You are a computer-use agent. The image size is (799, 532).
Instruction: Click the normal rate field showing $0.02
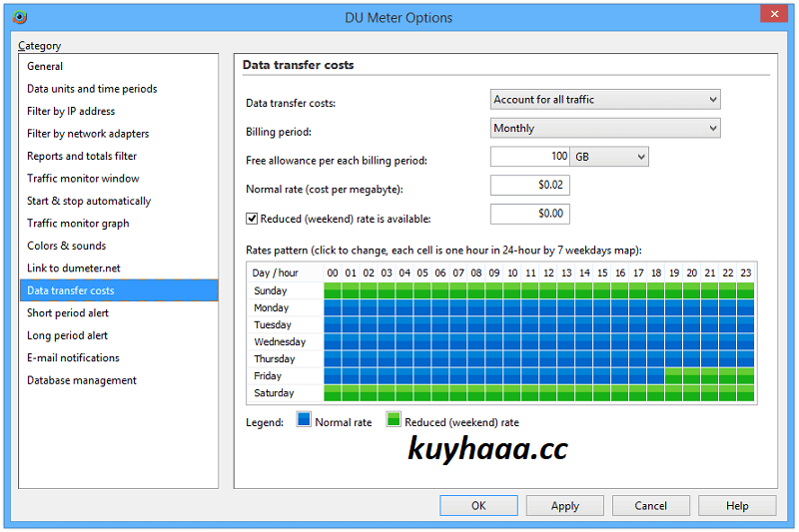tap(530, 185)
